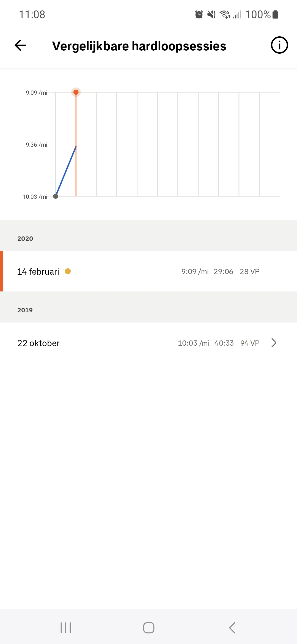
Task: Tap the yellow dot beside 14 februari
Action: (x=68, y=271)
